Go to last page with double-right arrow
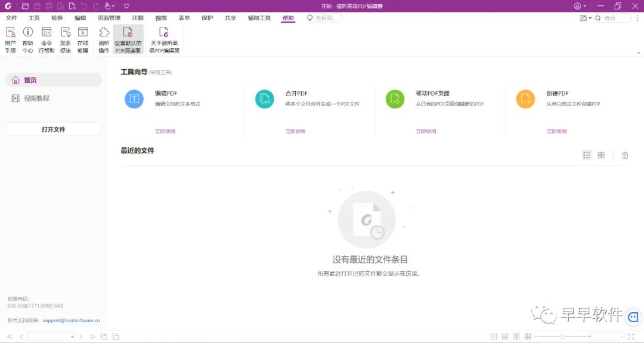 (92, 337)
